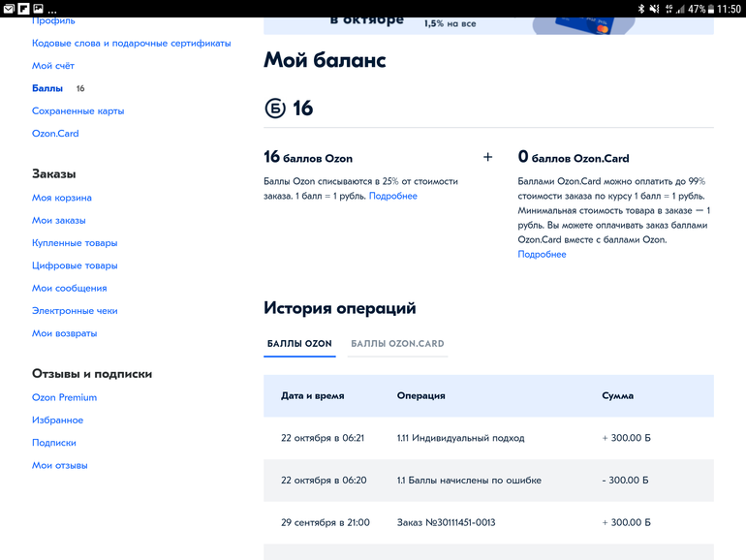Open Мои заказы in the sidebar
The image size is (746, 560).
[58, 220]
